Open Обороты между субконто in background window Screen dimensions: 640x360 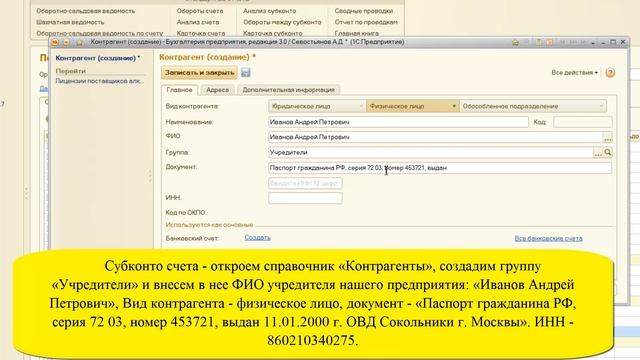pos(282,22)
